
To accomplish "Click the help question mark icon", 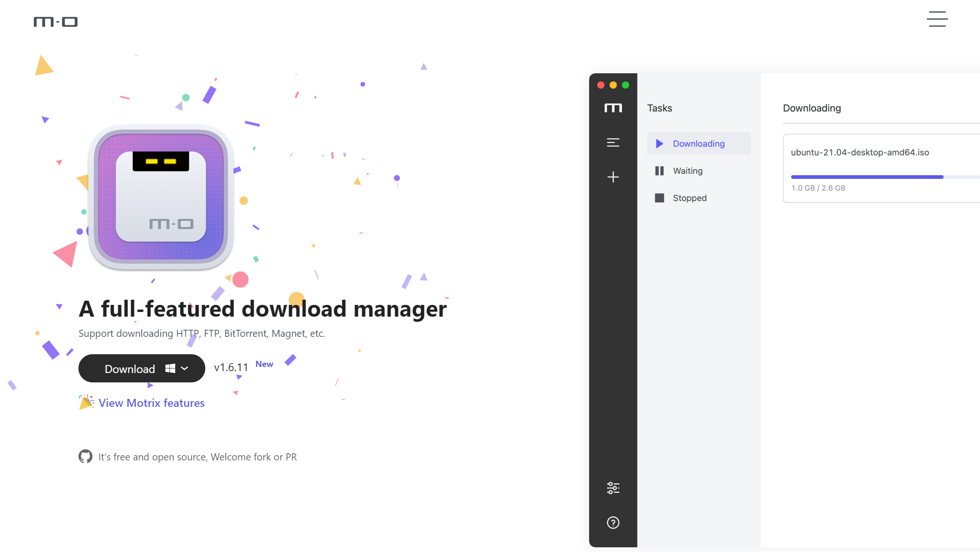I will (613, 523).
